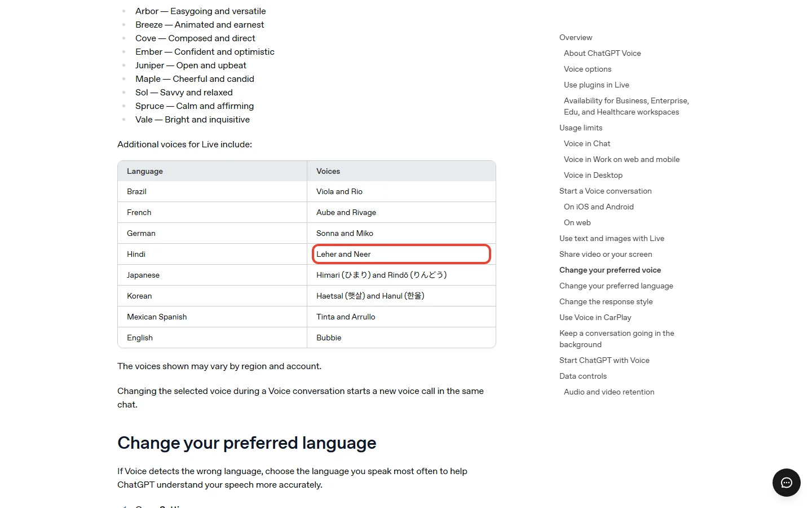This screenshot has height=508, width=812.
Task: Open Availability for Business, Enterprise workspaces link
Action: click(626, 106)
